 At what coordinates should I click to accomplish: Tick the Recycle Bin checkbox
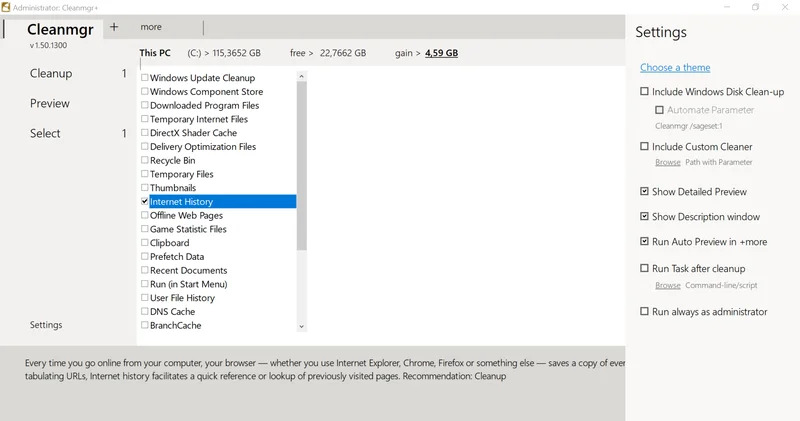(x=145, y=160)
